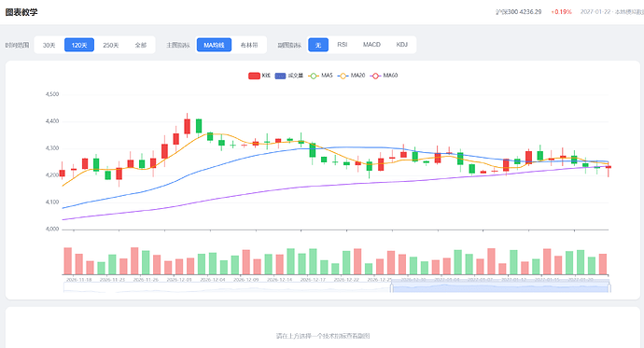Toggle the MA60 legend marker

[375, 76]
